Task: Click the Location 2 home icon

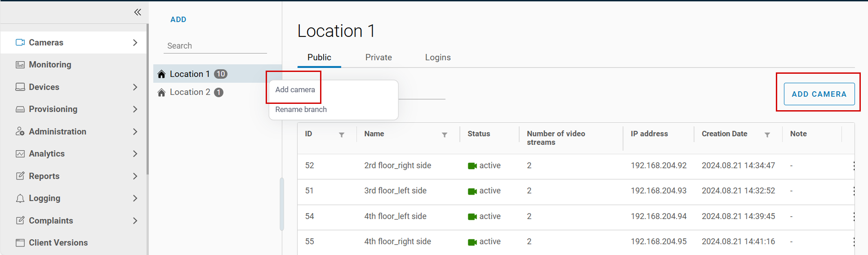Action: 161,93
